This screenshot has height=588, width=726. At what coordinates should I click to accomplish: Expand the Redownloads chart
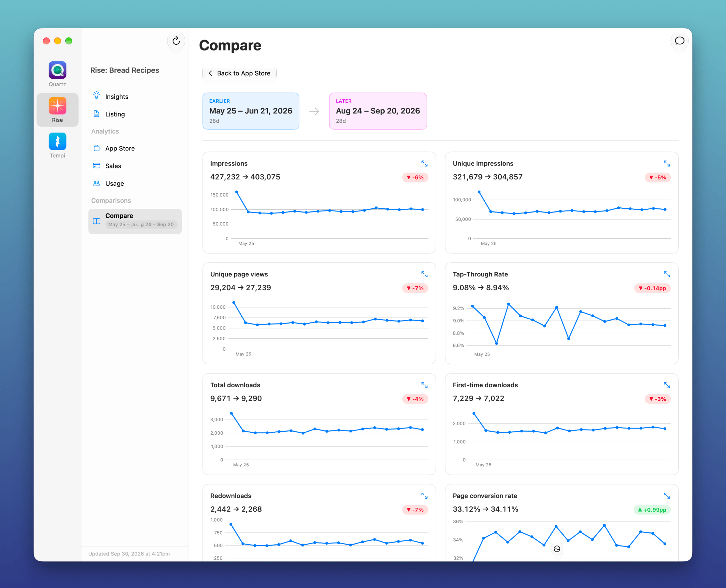click(x=424, y=496)
